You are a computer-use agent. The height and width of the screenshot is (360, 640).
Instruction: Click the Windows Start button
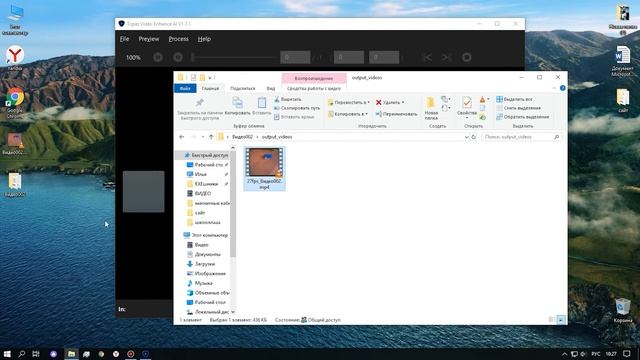7,354
